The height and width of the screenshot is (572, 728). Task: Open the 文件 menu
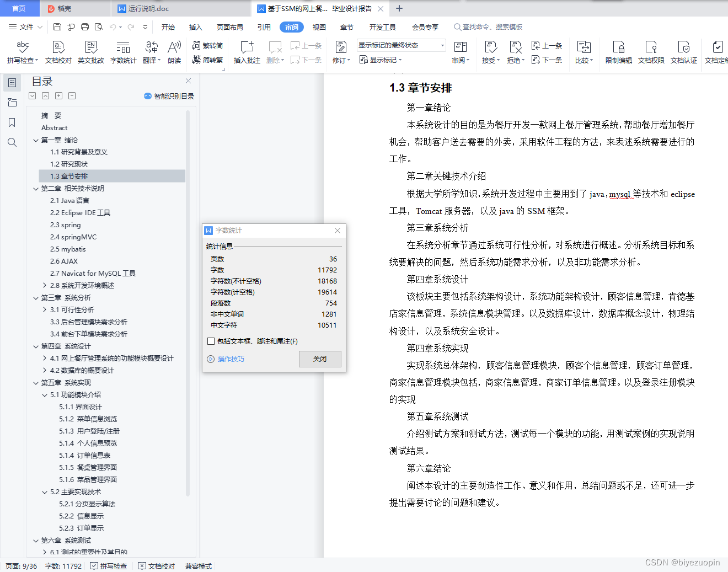click(x=26, y=27)
